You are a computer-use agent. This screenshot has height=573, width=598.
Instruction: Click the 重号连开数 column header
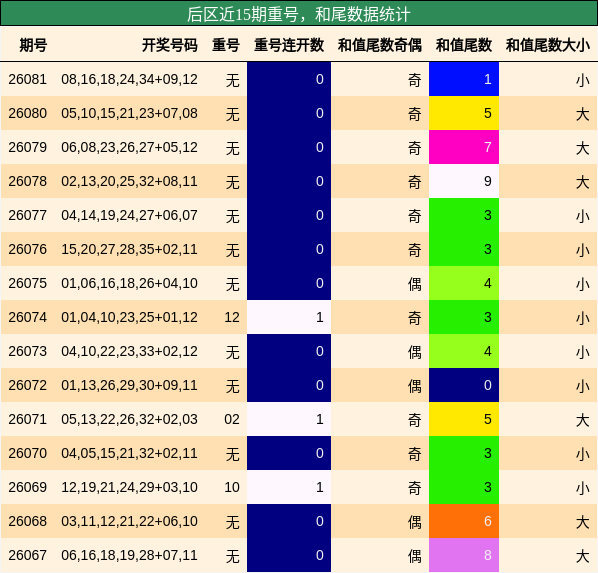click(289, 45)
